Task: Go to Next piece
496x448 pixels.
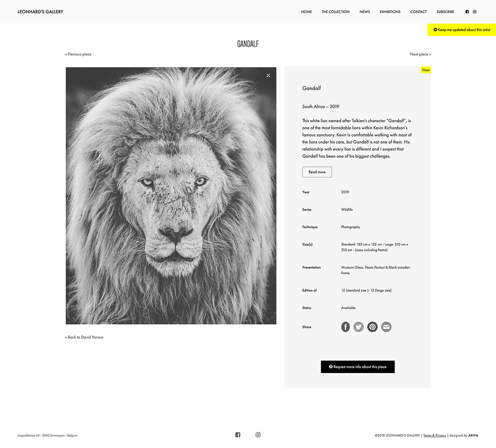Action: 420,54
